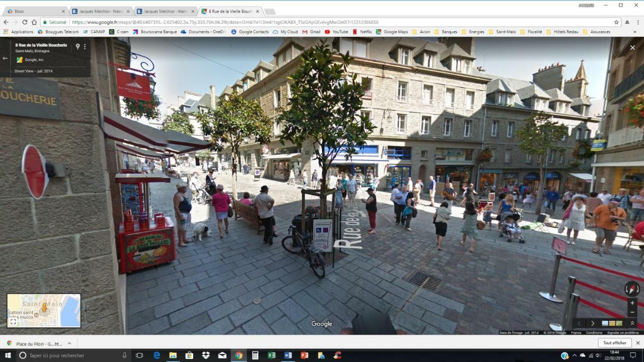
Task: Open the downloaded Place du Pilori file
Action: click(x=34, y=343)
